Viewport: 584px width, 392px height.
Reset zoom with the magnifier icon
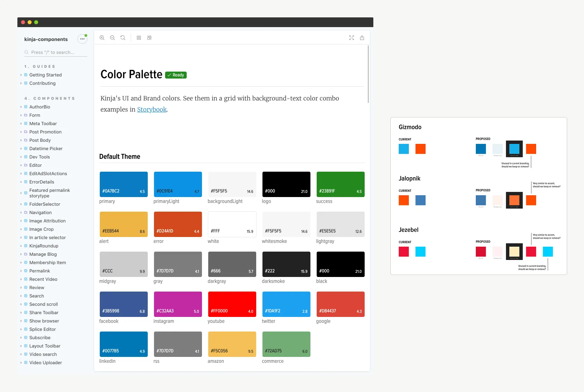click(x=123, y=38)
